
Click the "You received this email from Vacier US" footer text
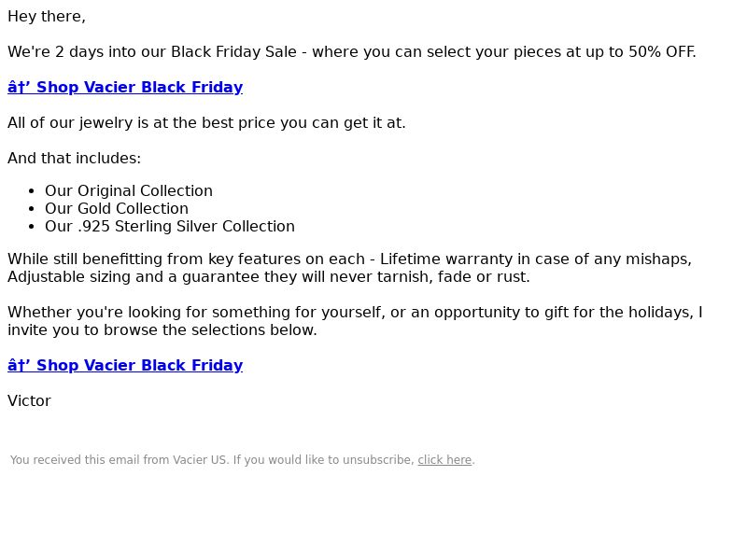pos(120,460)
